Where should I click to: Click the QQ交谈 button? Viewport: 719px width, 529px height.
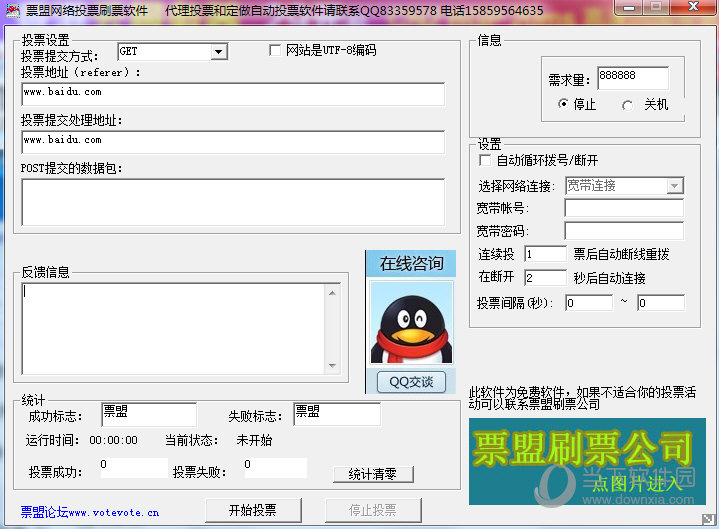tap(411, 382)
